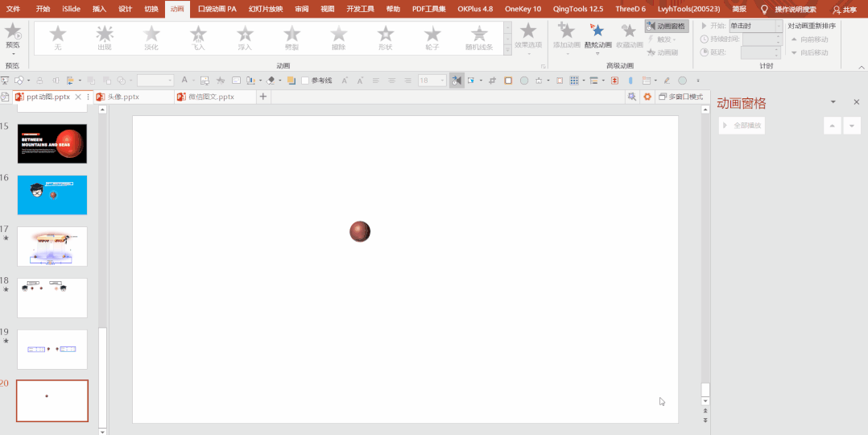
Task: Collapse the ribbon with the chevron
Action: [862, 67]
